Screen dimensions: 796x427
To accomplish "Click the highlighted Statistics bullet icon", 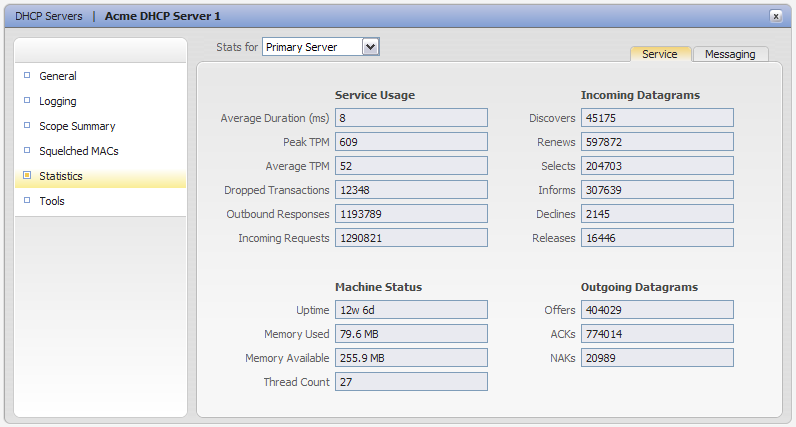I will point(27,175).
